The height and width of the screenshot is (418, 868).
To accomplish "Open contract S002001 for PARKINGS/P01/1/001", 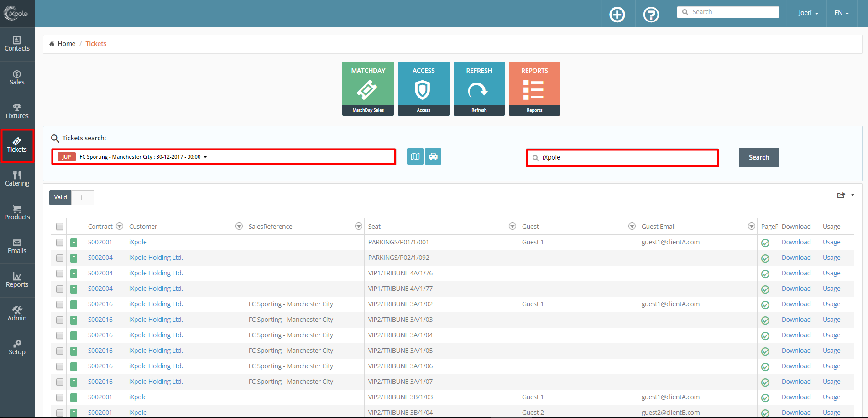I will pyautogui.click(x=100, y=242).
